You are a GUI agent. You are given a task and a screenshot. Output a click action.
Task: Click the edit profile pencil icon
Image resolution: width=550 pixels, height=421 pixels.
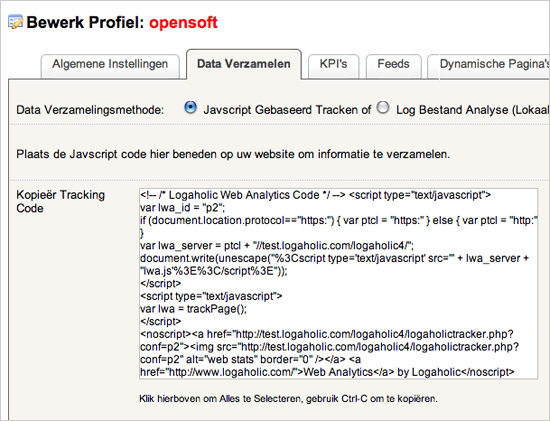click(x=15, y=22)
